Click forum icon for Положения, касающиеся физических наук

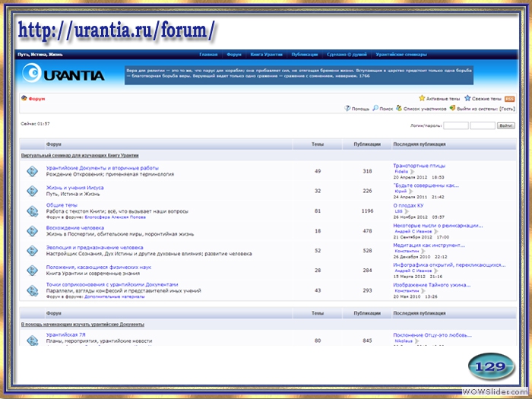pyautogui.click(x=32, y=270)
